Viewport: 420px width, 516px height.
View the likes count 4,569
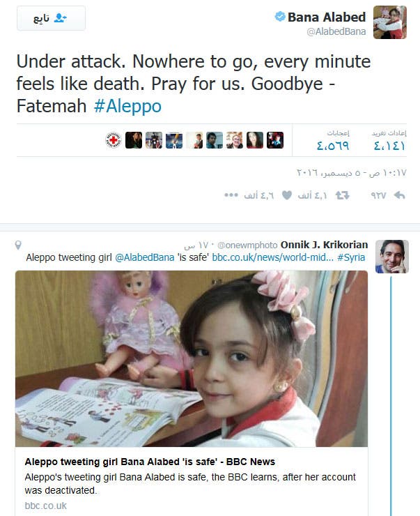(333, 146)
